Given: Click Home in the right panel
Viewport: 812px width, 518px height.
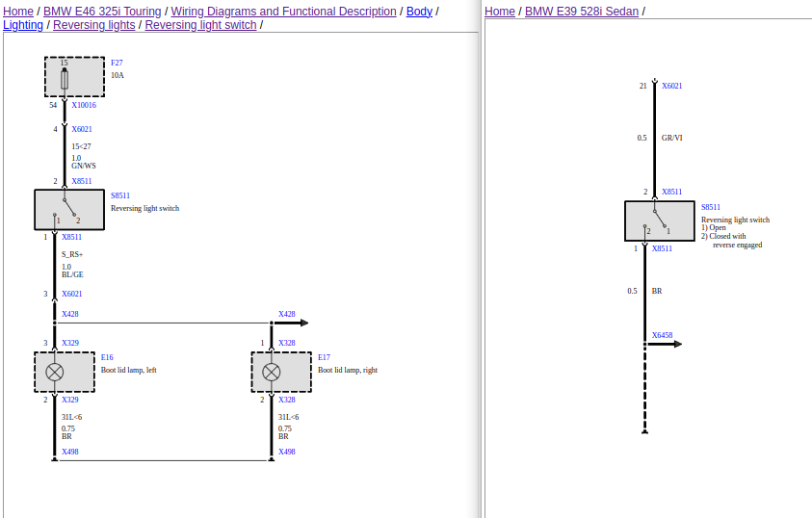Looking at the screenshot, I should click(x=500, y=12).
